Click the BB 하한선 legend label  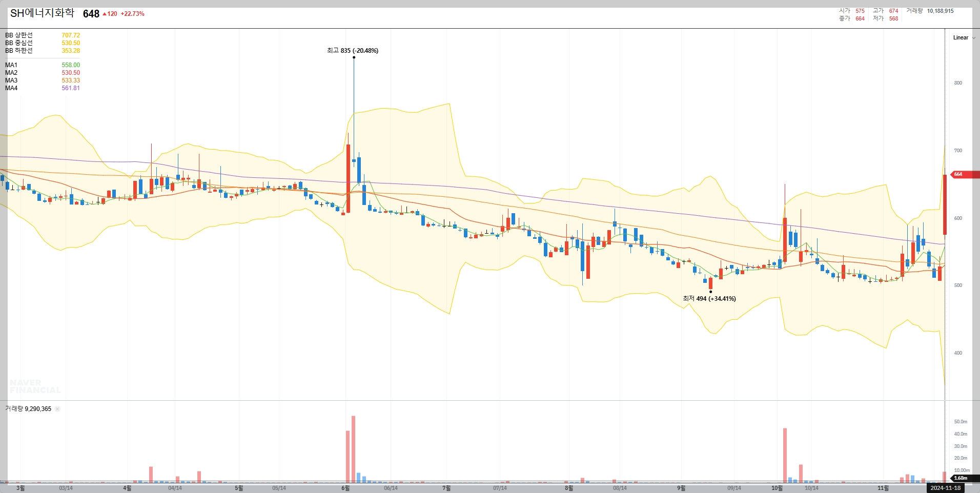(x=19, y=51)
